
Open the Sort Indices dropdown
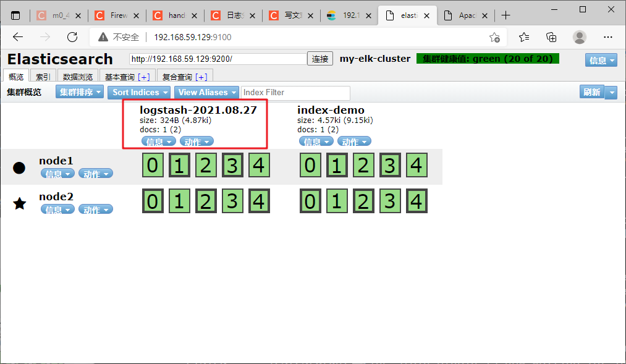click(x=139, y=92)
